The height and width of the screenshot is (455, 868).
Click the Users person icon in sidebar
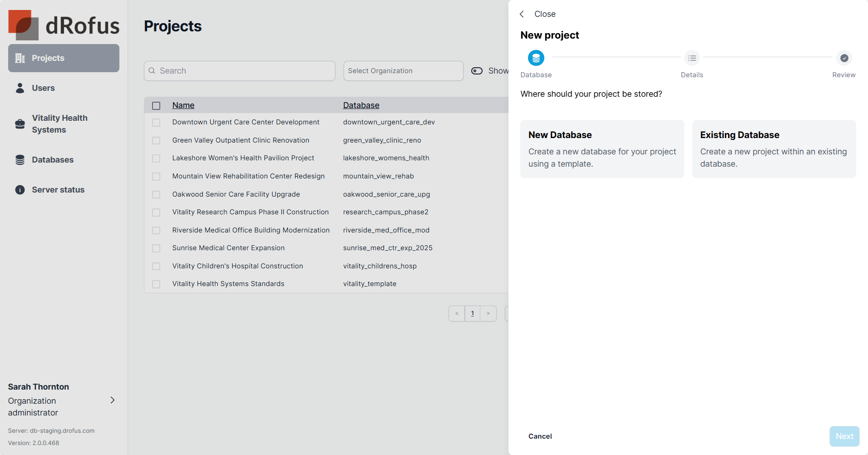(x=20, y=88)
